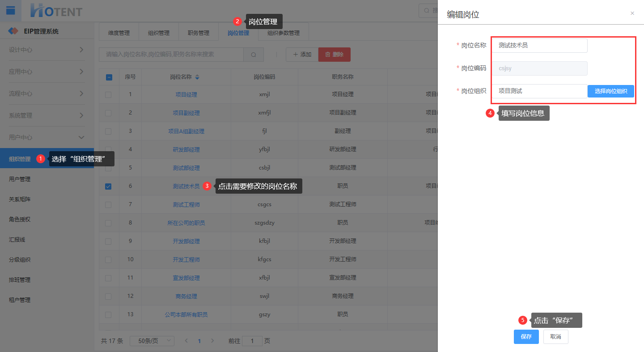Open the 公司本部所有职员 position link

coord(186,315)
